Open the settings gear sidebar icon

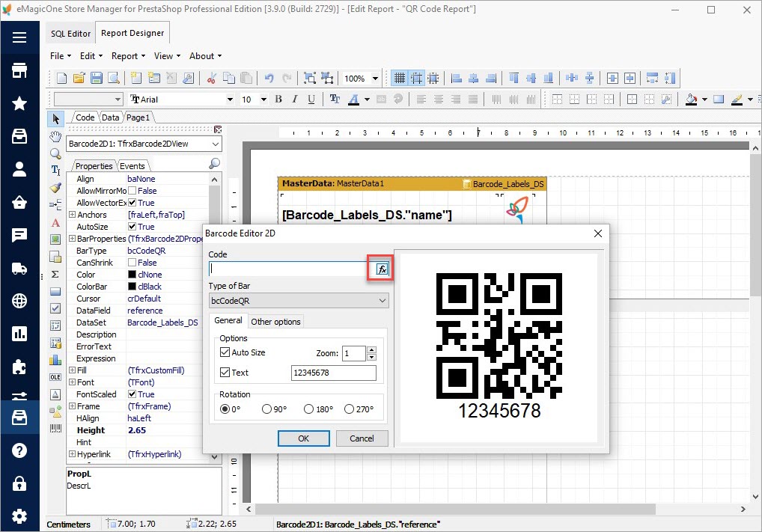pyautogui.click(x=19, y=516)
